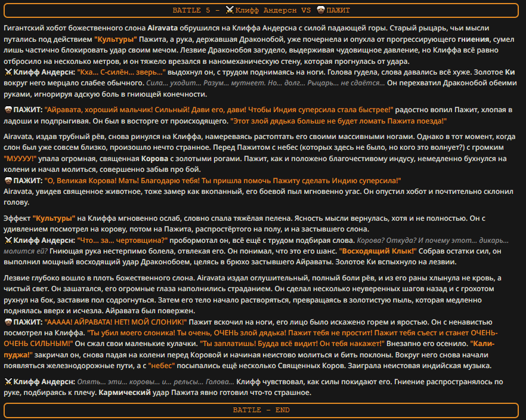
Task: Click speaker label "ПАЖИТ:" before "Айравата, хороший мальчик!"
Action: [x=28, y=110]
